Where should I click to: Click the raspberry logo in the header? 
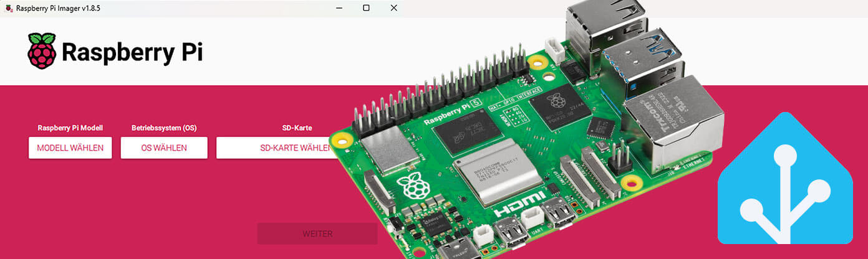tap(42, 52)
